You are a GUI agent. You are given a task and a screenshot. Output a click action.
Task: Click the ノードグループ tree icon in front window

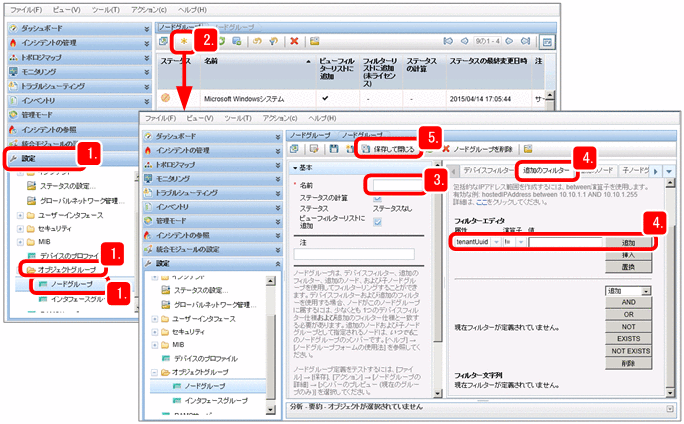pyautogui.click(x=177, y=386)
